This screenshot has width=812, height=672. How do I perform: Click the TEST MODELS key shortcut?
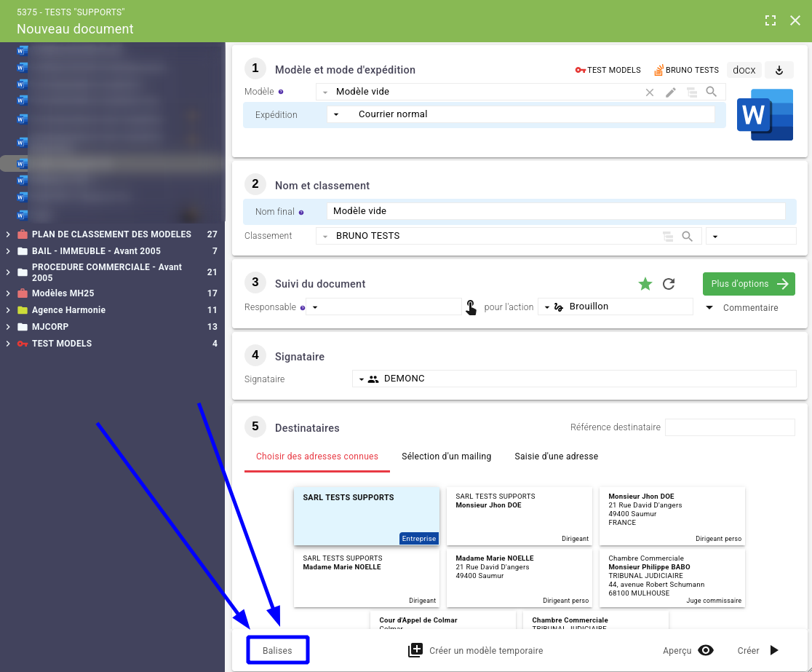[608, 70]
